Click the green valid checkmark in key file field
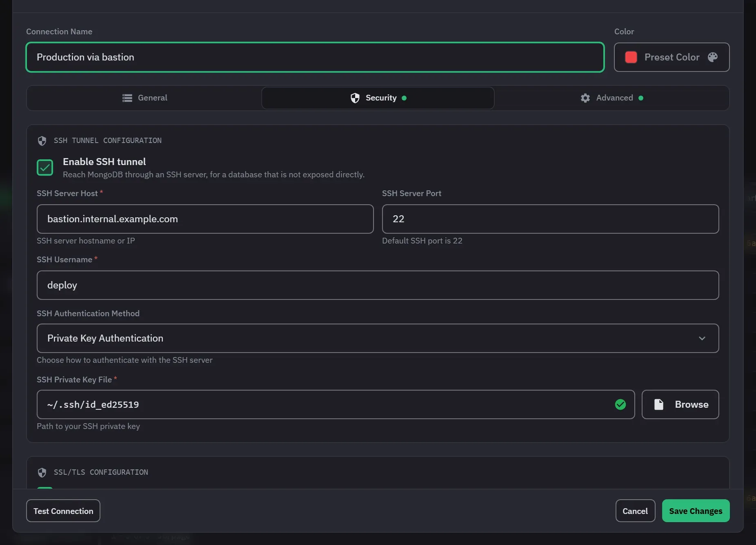This screenshot has width=756, height=545. [620, 404]
